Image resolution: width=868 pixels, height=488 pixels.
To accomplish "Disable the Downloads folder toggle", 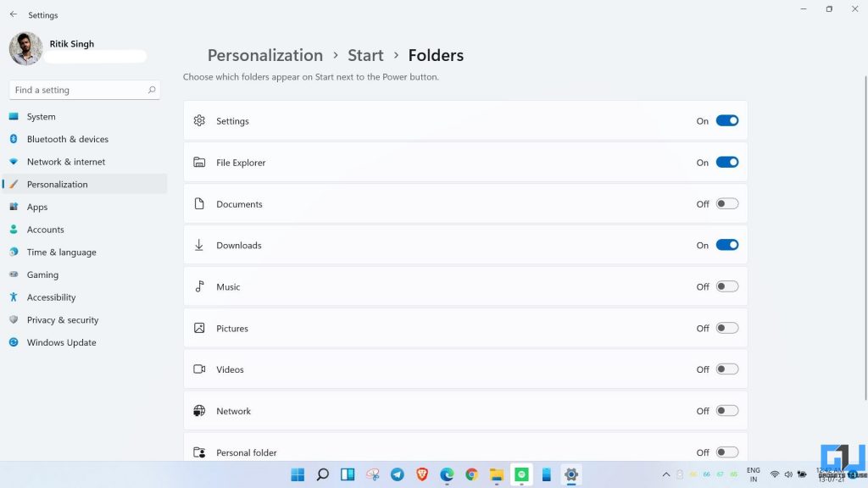I will click(726, 245).
